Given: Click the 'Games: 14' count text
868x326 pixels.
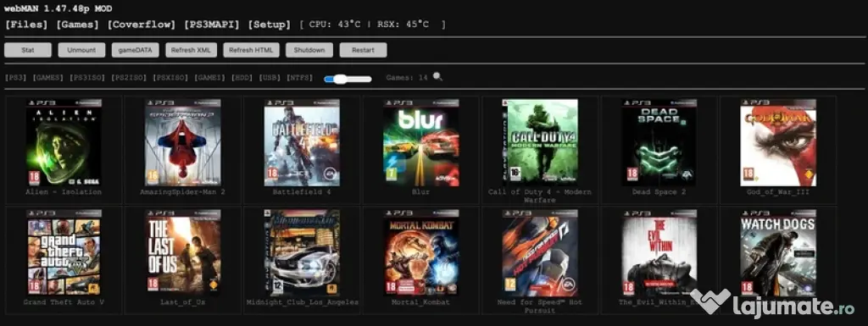Looking at the screenshot, I should 407,78.
